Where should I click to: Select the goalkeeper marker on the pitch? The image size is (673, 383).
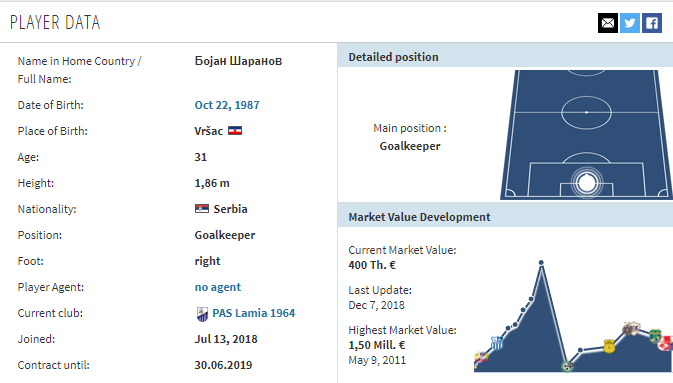tap(586, 182)
